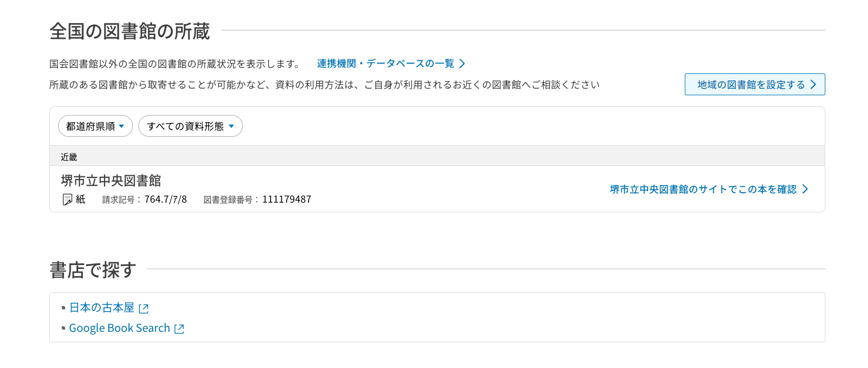Click the 堺市立中央図書館 library name
Viewport: 868px width, 368px height.
click(x=111, y=180)
